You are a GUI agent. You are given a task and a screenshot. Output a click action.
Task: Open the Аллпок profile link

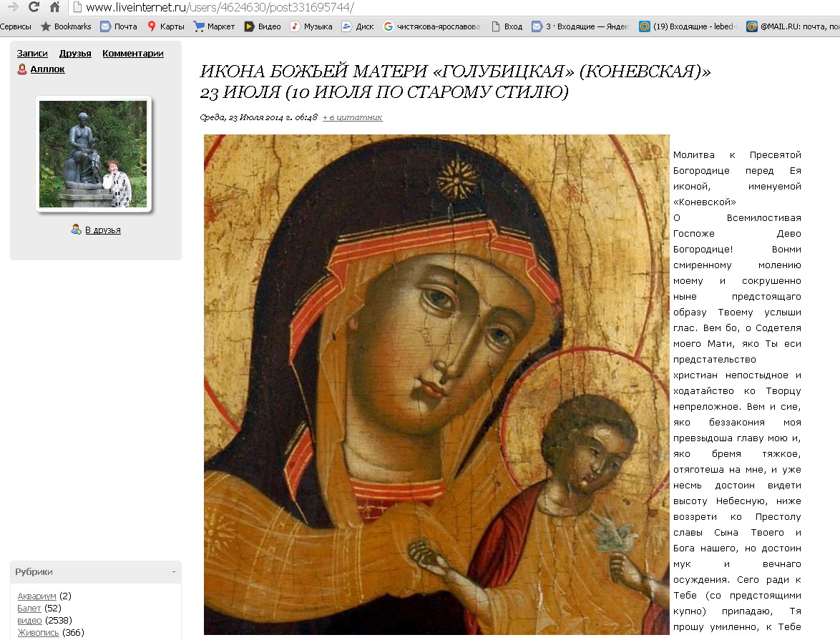[48, 69]
